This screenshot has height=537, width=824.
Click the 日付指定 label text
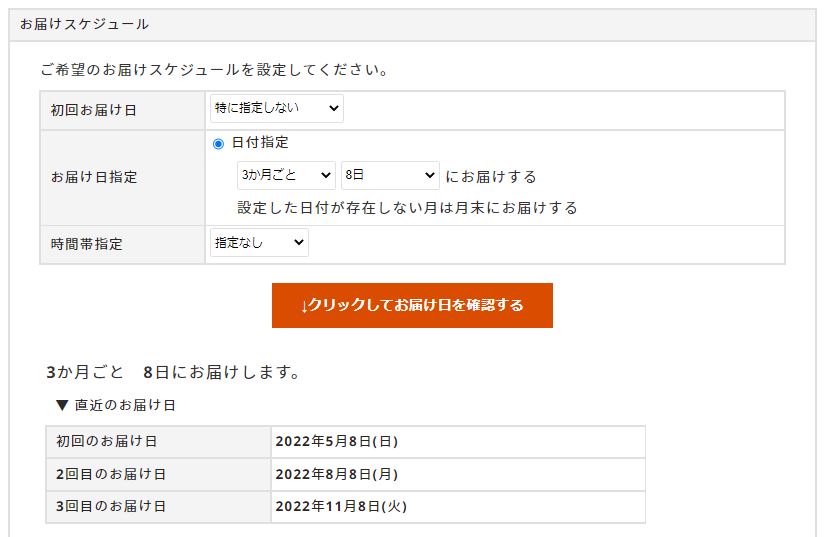pos(260,143)
